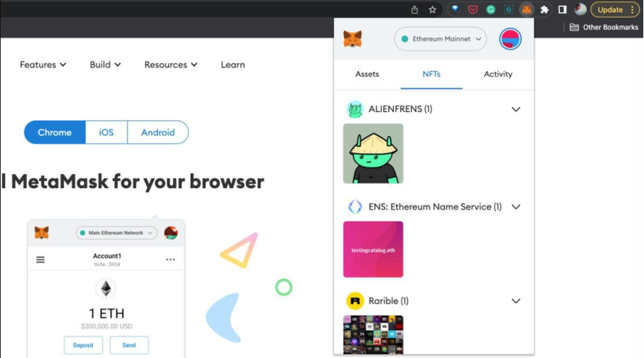
Task: Click the 1 ETH balance text
Action: point(107,314)
